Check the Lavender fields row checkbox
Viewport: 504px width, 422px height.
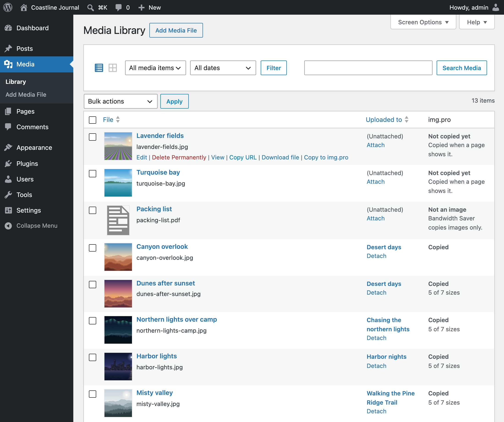pyautogui.click(x=92, y=137)
